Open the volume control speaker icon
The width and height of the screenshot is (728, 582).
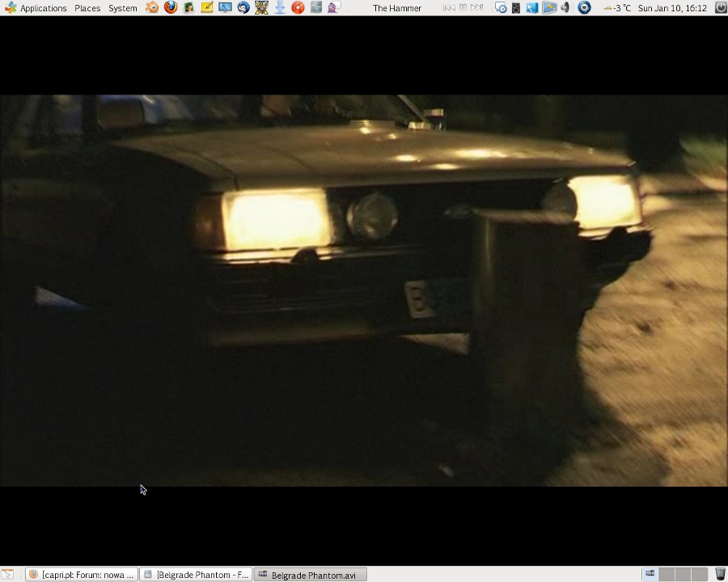565,7
